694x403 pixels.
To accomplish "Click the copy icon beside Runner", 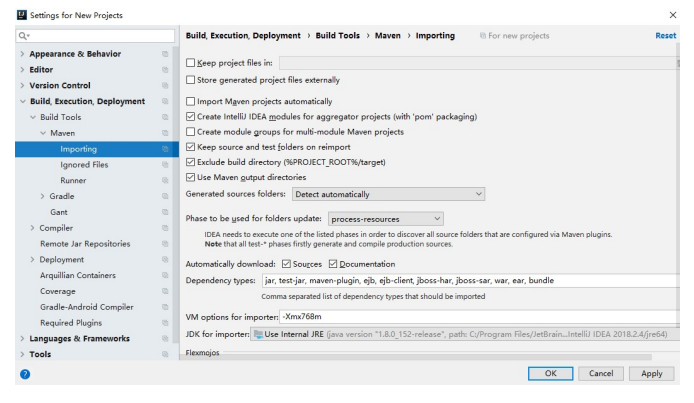I will point(165,180).
